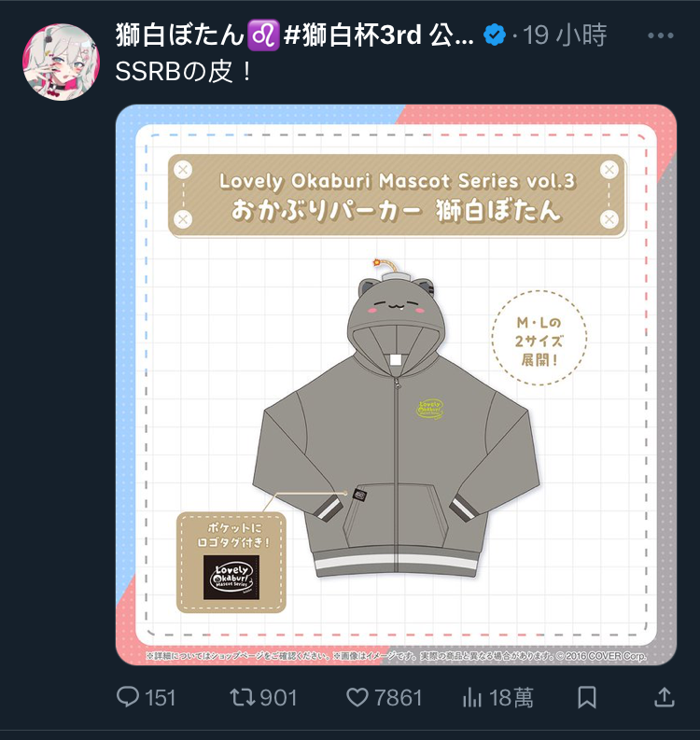Open the hoodie product image
The height and width of the screenshot is (740, 700).
396,384
